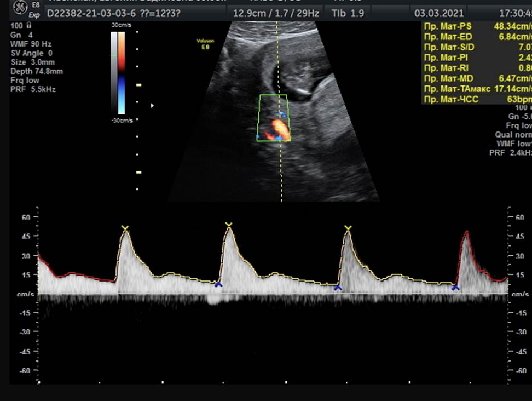Click the PRF 2.4kHz setting
532x401 pixels.
pyautogui.click(x=510, y=153)
